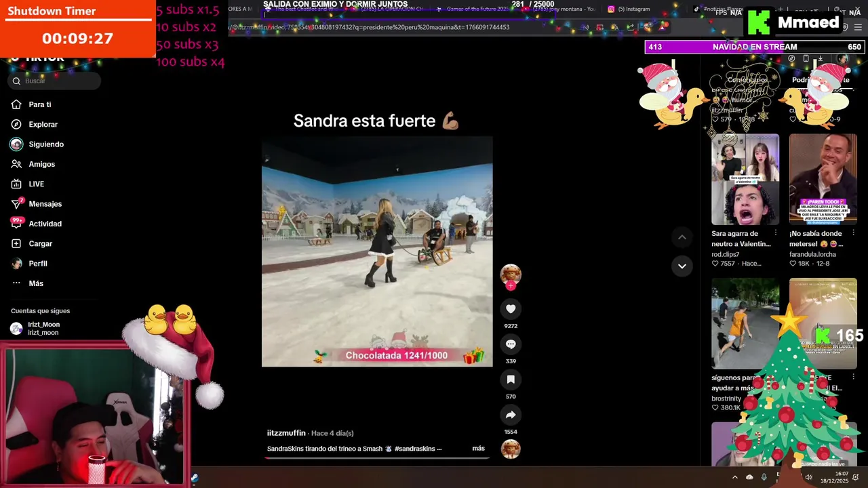Seek on the video progress bar
The image size is (868, 488).
(x=377, y=457)
